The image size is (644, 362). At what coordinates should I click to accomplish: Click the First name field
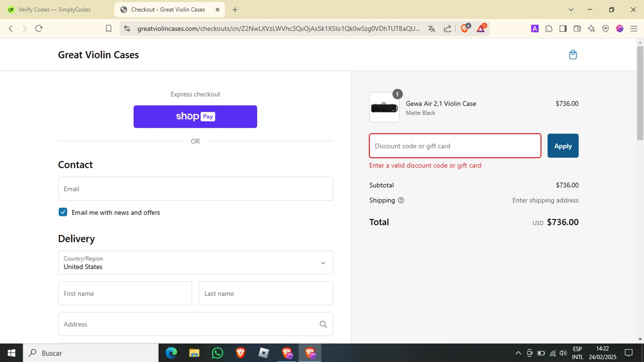125,293
